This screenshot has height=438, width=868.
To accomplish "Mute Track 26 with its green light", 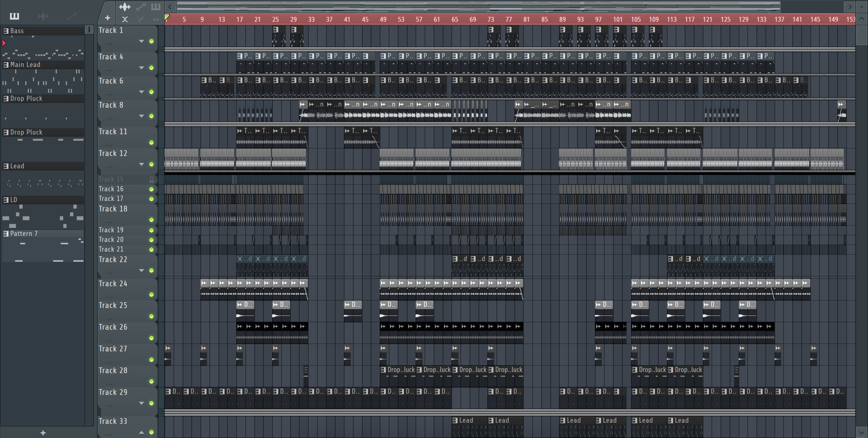I will 152,338.
